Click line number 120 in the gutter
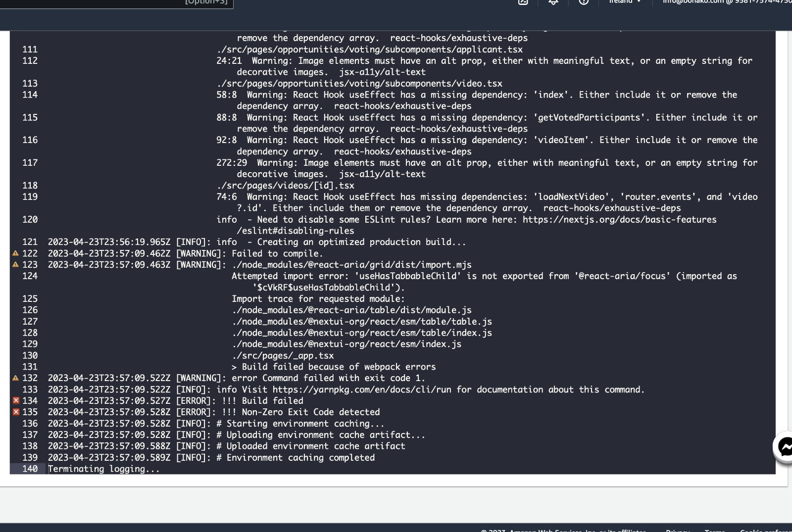The width and height of the screenshot is (792, 532). (30, 219)
